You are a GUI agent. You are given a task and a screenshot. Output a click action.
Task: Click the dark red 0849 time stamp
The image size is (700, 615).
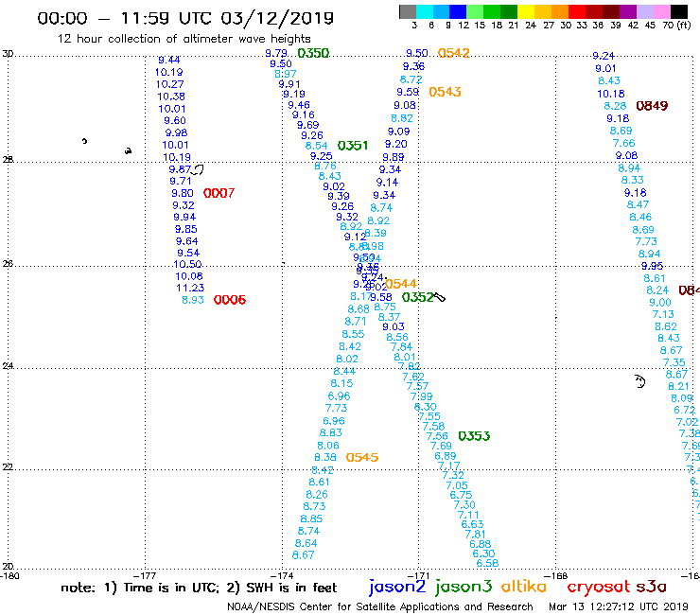click(x=652, y=106)
